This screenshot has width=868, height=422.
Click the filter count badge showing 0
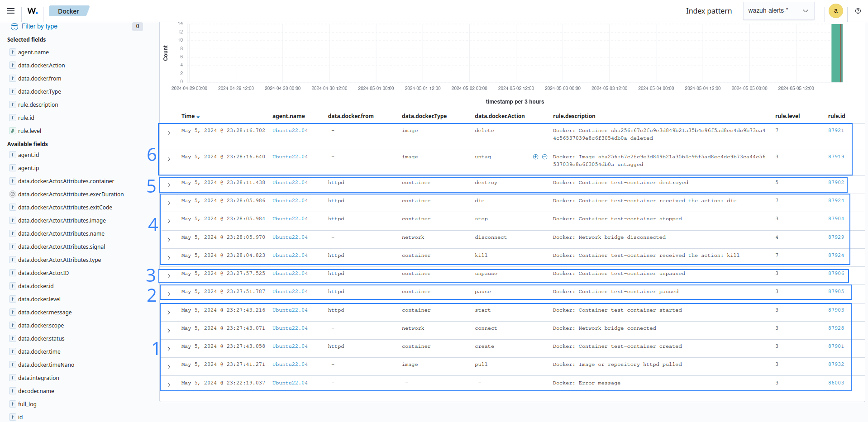coord(137,26)
